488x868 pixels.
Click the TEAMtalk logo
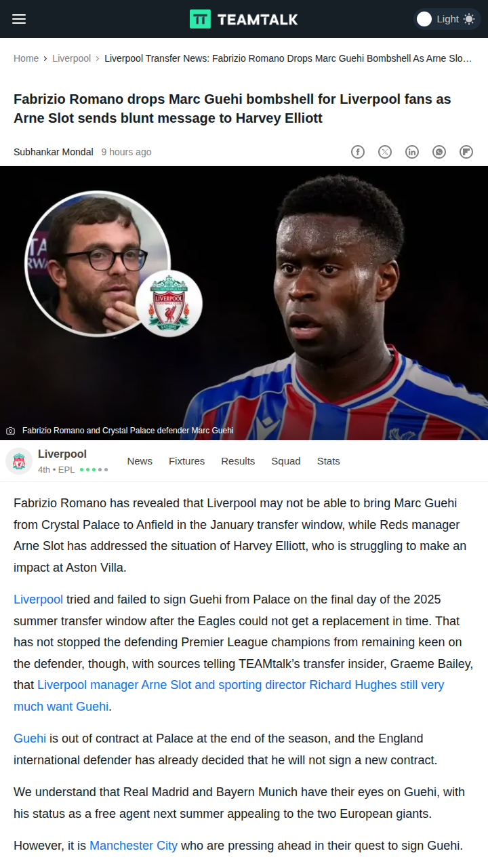coord(243,19)
